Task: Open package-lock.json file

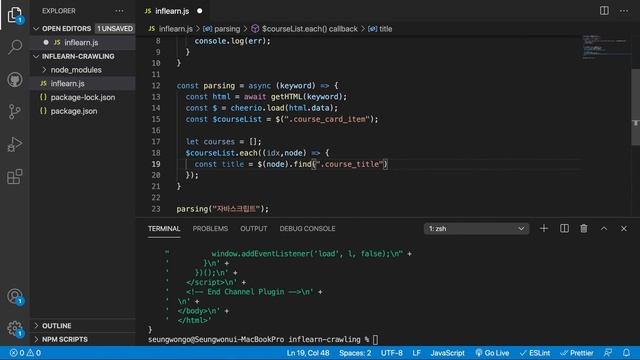Action: pos(83,97)
